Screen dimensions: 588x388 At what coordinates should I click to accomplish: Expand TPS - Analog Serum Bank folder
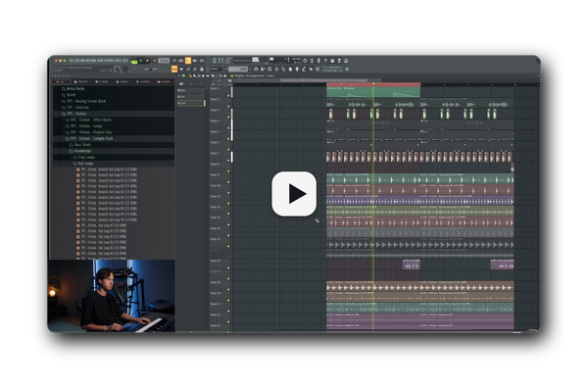83,101
